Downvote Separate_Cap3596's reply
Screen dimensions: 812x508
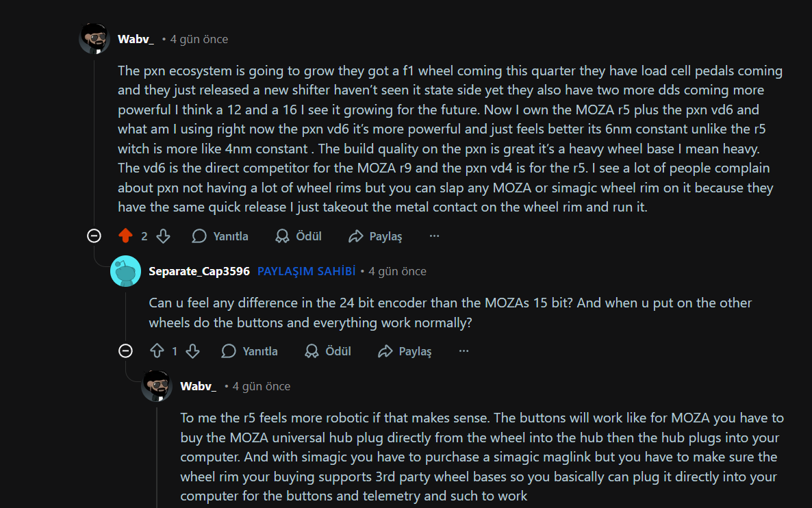(193, 351)
